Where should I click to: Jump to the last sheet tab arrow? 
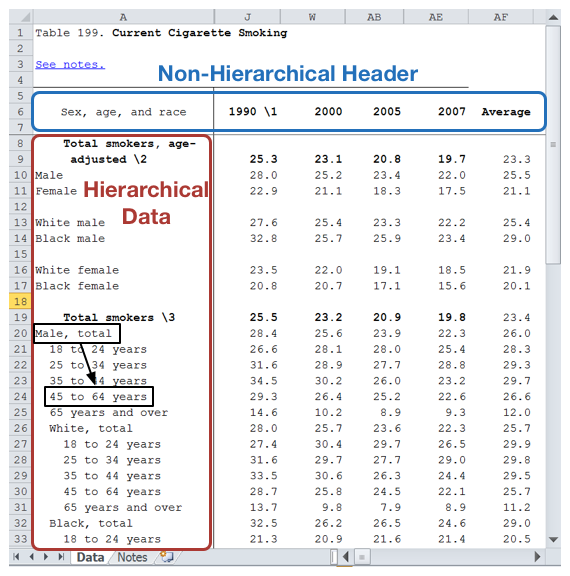[x=61, y=557]
